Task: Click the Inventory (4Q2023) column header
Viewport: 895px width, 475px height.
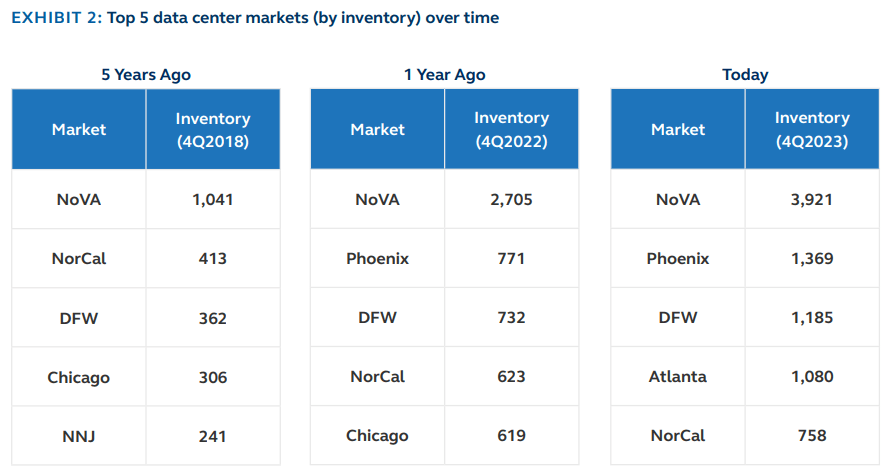Action: 812,129
